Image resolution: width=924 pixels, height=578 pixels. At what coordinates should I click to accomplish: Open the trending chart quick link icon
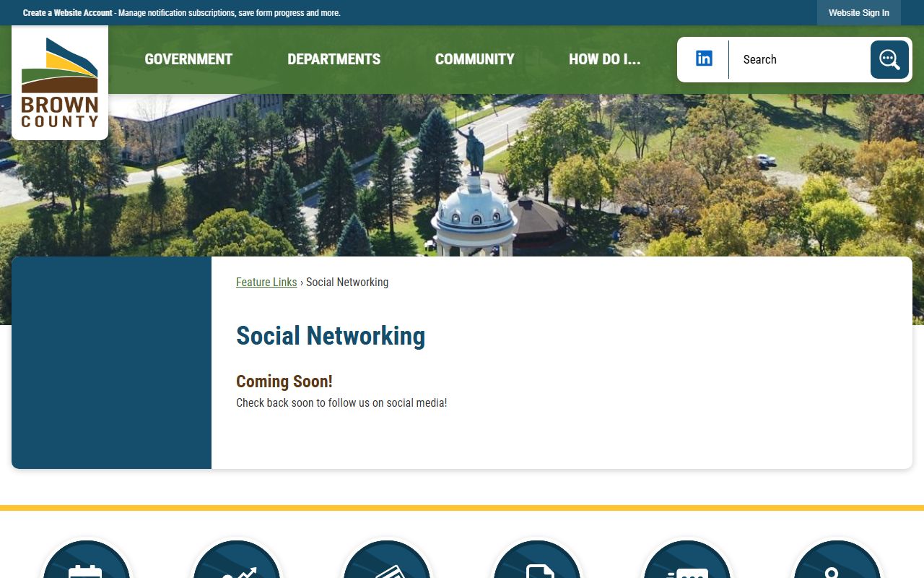[x=237, y=559]
